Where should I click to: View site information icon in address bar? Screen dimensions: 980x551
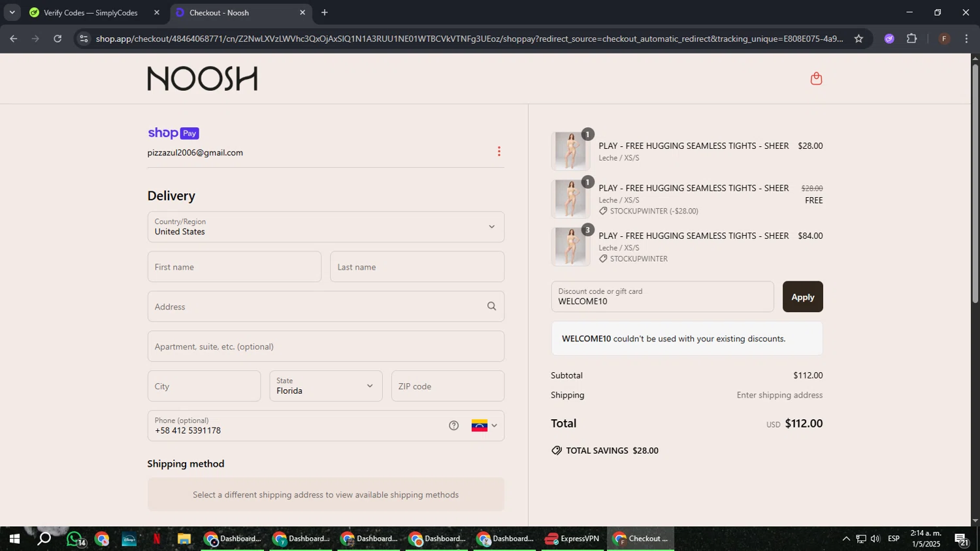pos(84,39)
